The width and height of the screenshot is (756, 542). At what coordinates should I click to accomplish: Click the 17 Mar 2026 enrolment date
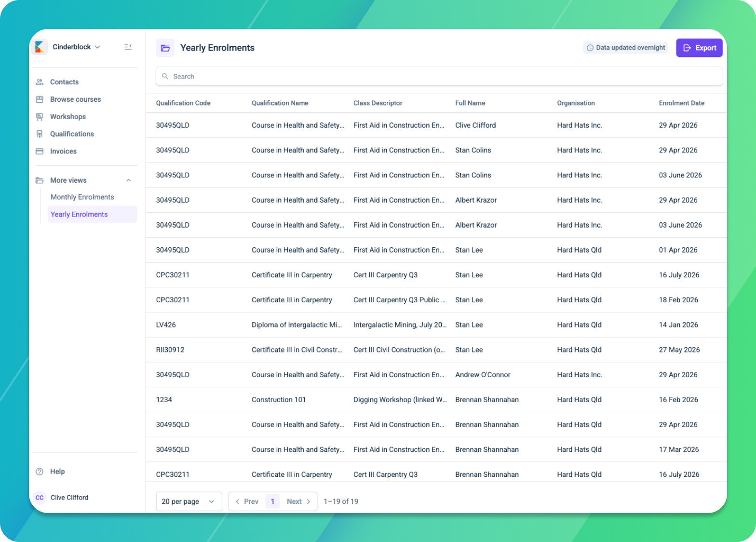pos(679,449)
